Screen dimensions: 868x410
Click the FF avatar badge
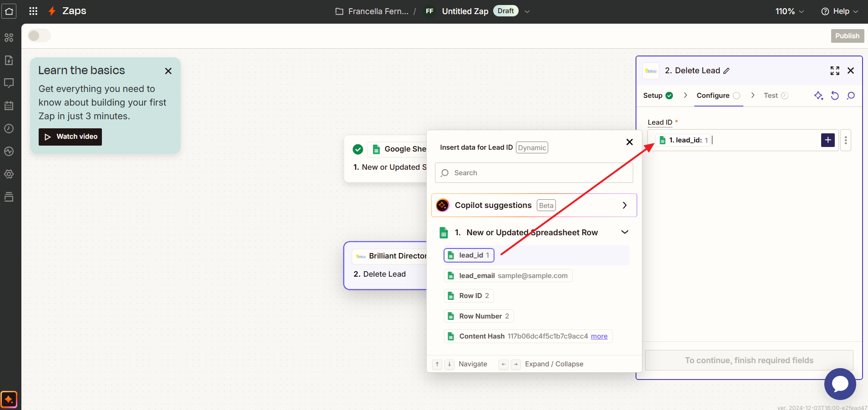tap(429, 11)
